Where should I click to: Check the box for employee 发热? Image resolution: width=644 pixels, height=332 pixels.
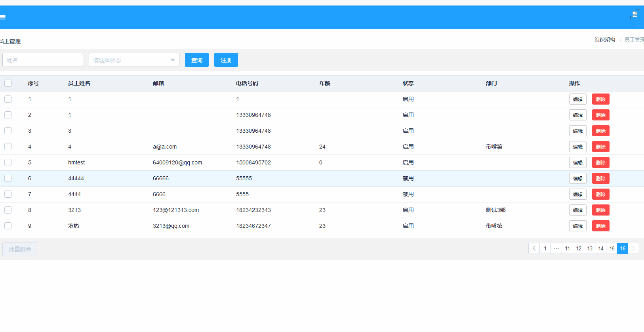[8, 226]
